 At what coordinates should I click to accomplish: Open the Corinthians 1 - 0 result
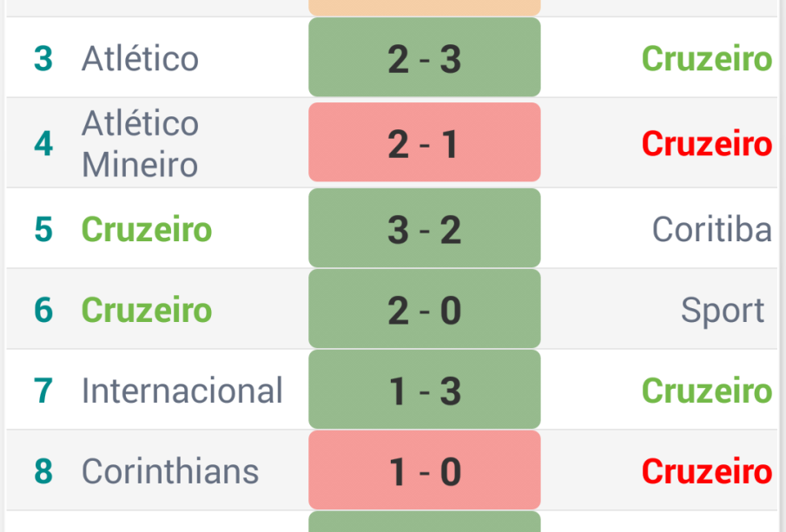point(424,471)
